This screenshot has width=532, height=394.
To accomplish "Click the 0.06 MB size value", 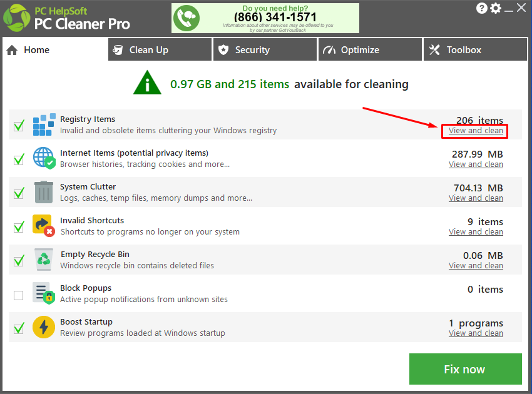I will [483, 256].
